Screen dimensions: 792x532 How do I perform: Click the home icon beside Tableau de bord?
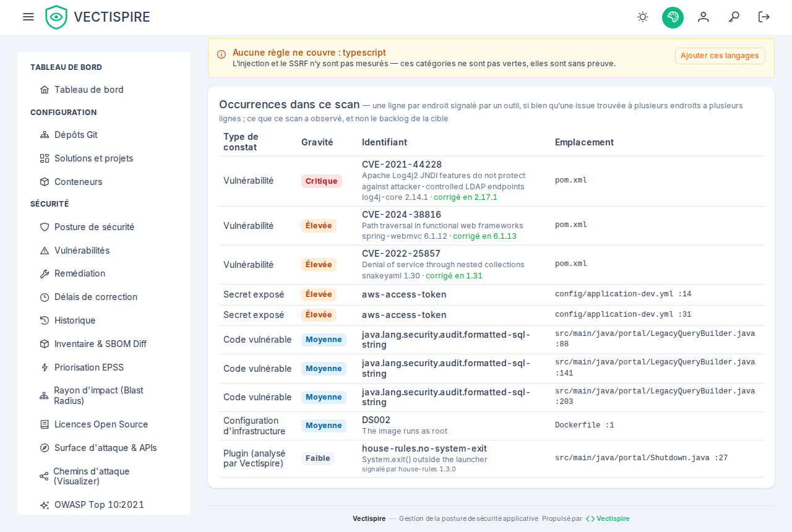pyautogui.click(x=45, y=90)
